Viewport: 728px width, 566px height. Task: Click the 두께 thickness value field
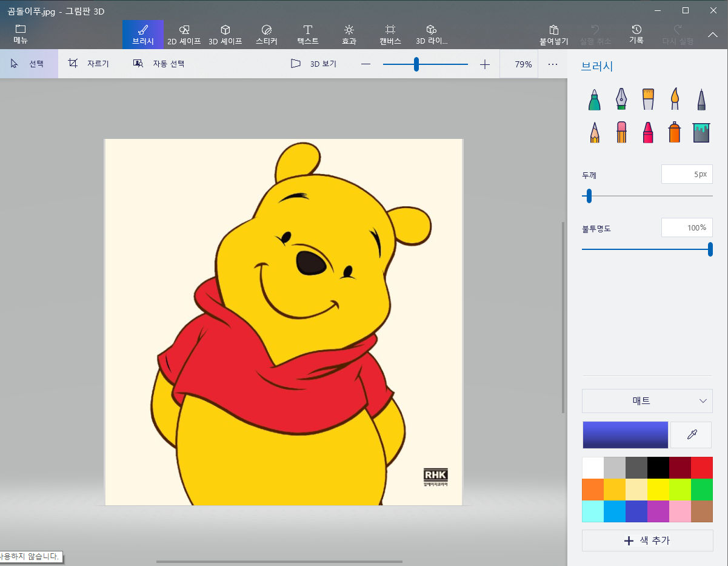pyautogui.click(x=687, y=174)
